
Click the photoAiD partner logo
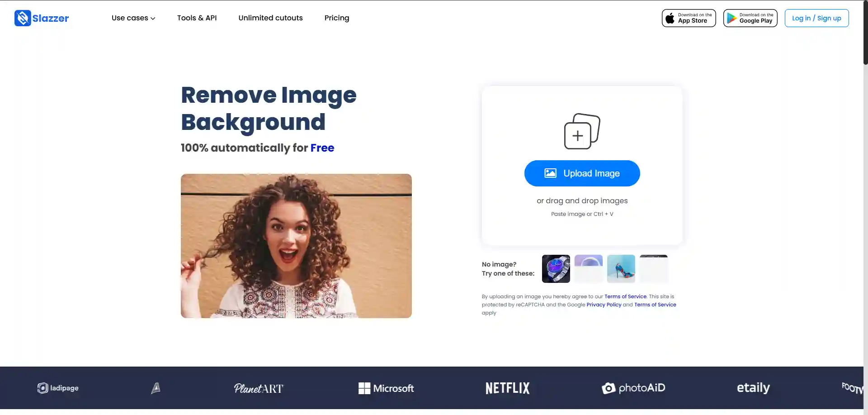click(633, 388)
